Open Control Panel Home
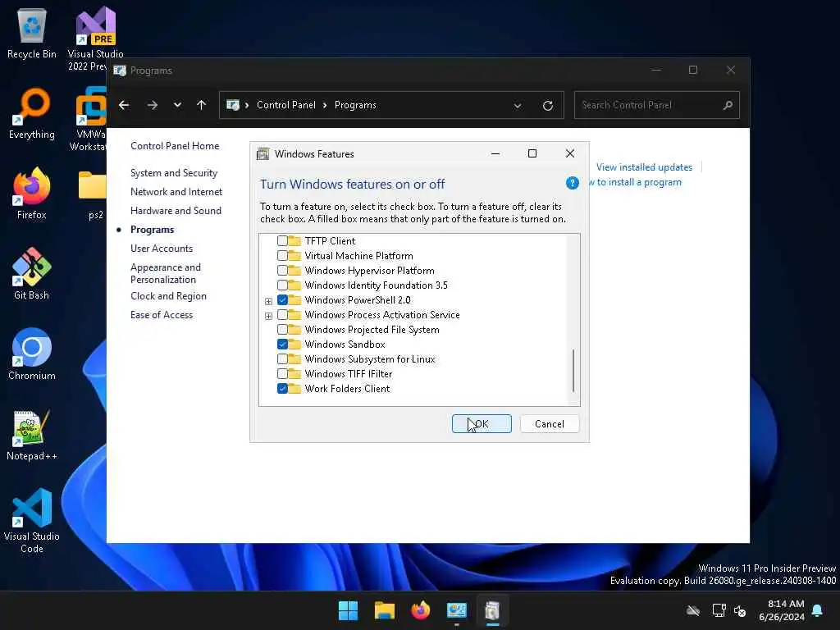This screenshot has height=630, width=840. point(175,146)
